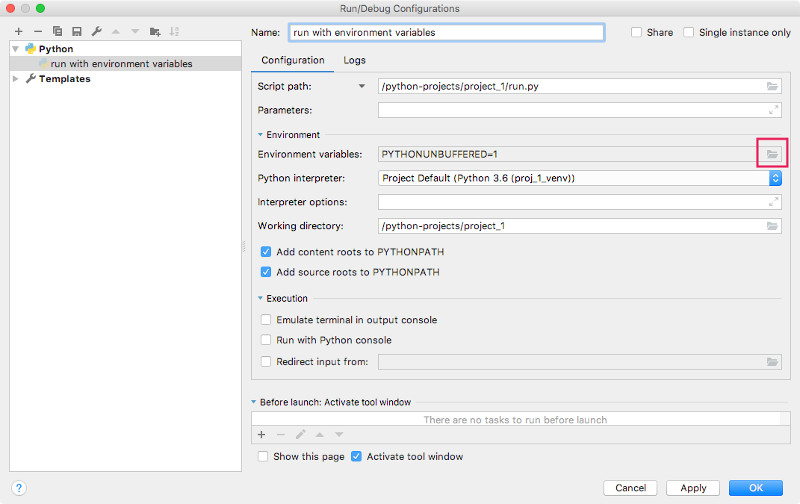The image size is (800, 504).
Task: Switch to the Logs tab
Action: coord(354,60)
